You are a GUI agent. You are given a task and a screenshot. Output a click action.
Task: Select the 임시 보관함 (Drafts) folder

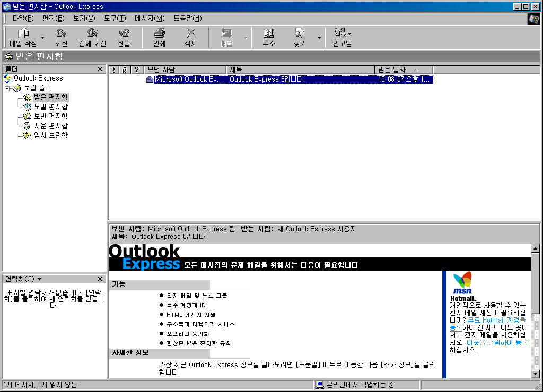pyautogui.click(x=50, y=135)
